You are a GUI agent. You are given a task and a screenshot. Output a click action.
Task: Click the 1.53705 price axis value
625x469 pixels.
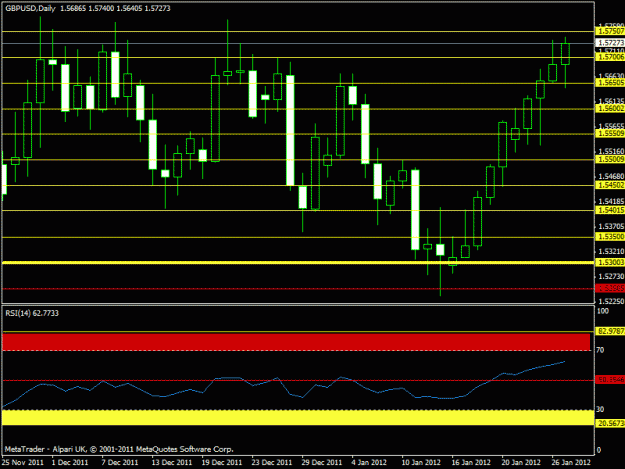click(x=611, y=226)
